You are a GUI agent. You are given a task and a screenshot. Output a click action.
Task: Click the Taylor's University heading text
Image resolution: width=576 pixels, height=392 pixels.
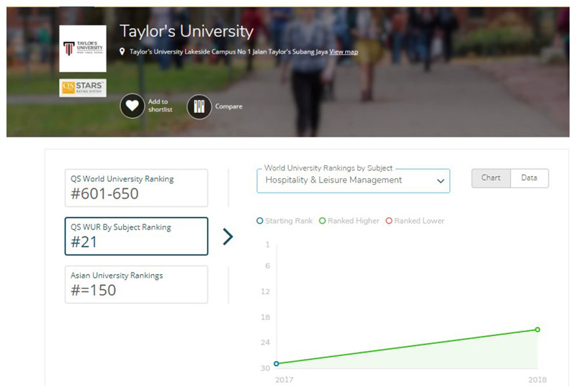[x=186, y=31]
